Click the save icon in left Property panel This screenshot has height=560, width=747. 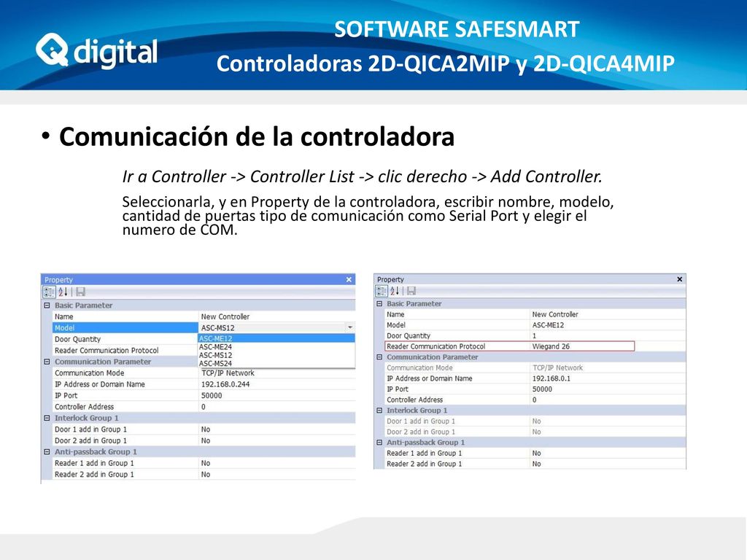pyautogui.click(x=80, y=292)
